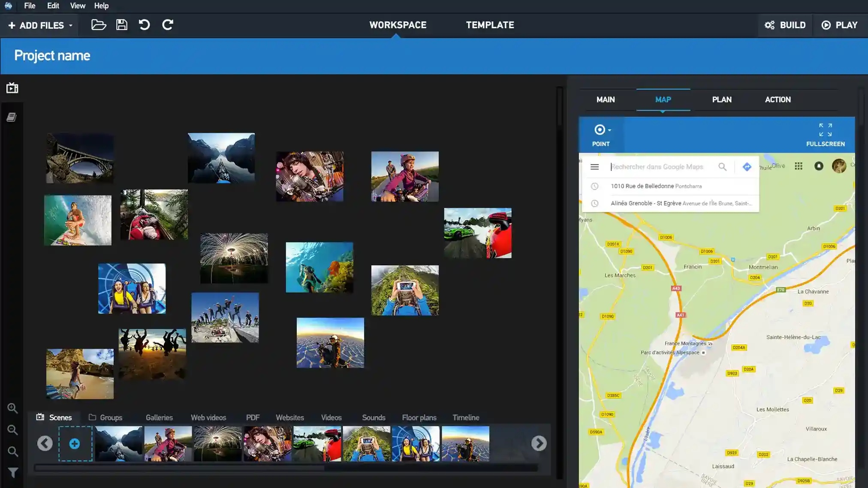Select the green drift car scene thumbnail

[x=477, y=233]
